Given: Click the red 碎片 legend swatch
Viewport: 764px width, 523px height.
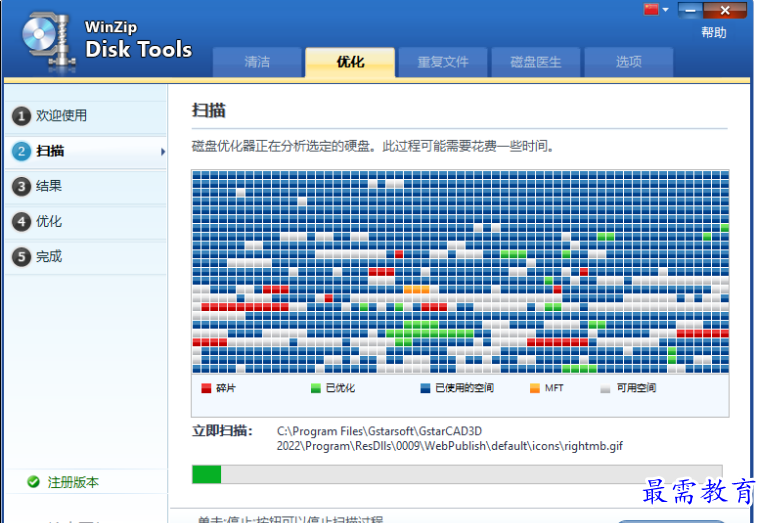Looking at the screenshot, I should pos(206,388).
